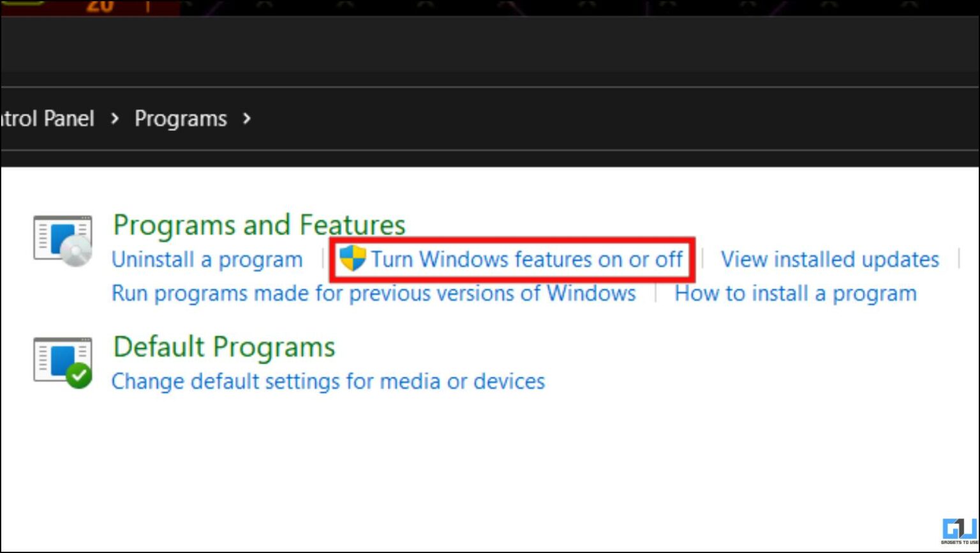Open the Programs and Features category heading
This screenshot has height=553, width=980.
pos(259,225)
